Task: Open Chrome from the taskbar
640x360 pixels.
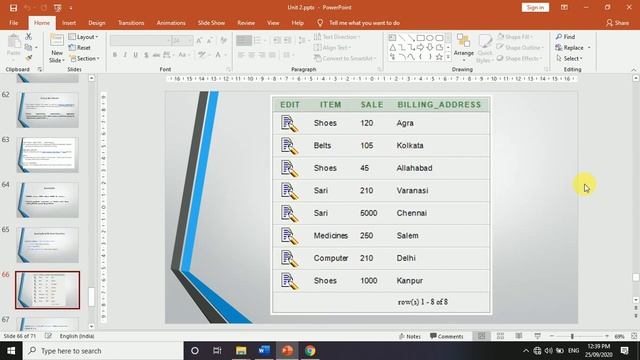Action: pos(310,351)
